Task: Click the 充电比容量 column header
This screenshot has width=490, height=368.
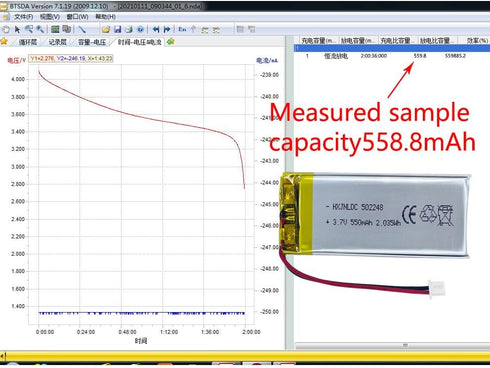Action: tap(398, 40)
